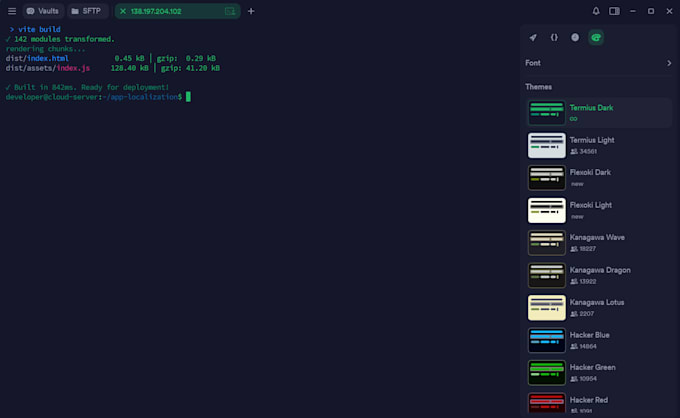The image size is (680, 418).
Task: Click 'Built in 842ms' status line
Action: [x=87, y=87]
